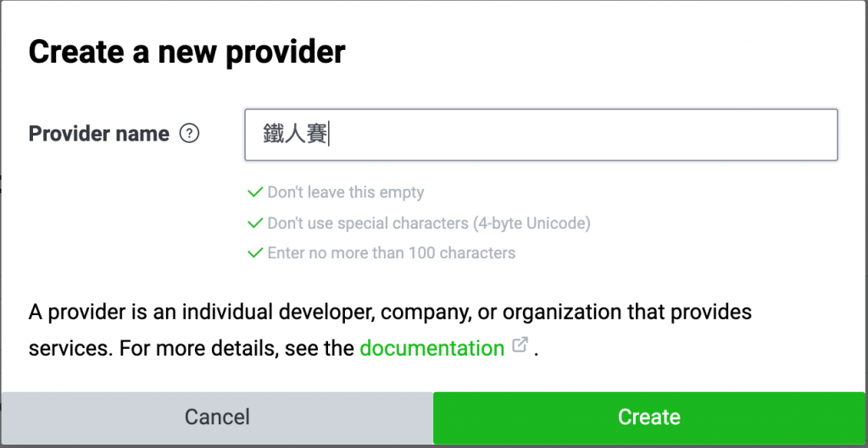Open the documentation link

point(431,348)
